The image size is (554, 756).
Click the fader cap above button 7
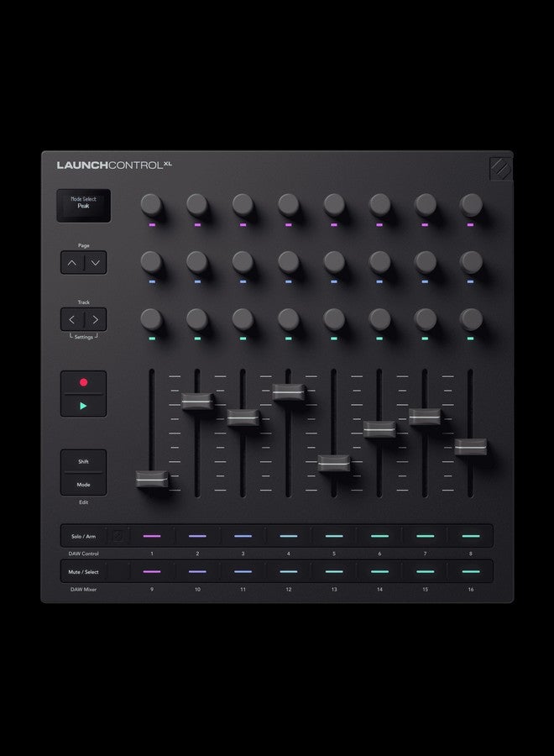[425, 417]
